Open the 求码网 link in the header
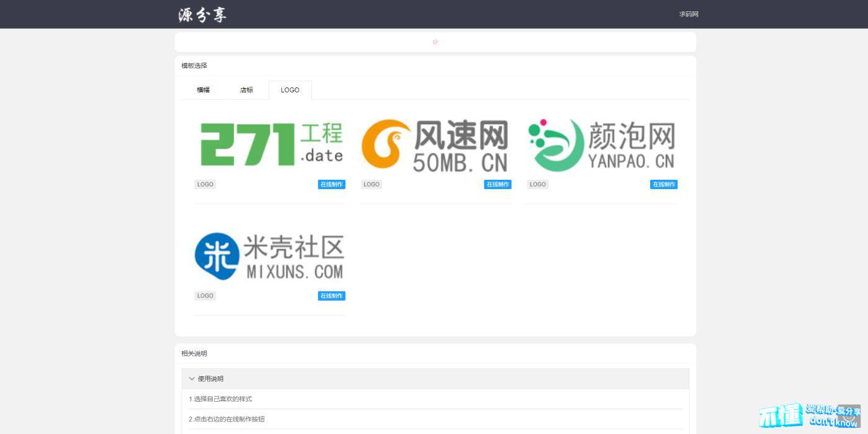Viewport: 868px width, 434px height. [x=689, y=14]
